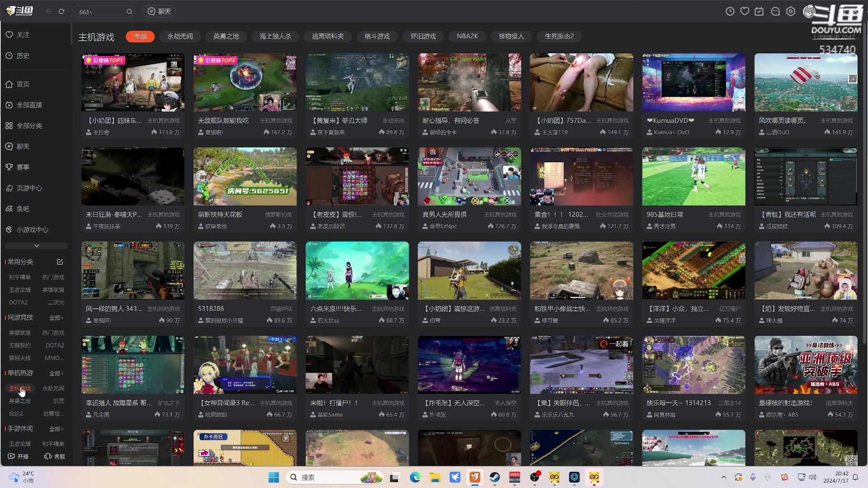
Task: Open stream thumbnail 最硬核的射击游戏
Action: 806,365
